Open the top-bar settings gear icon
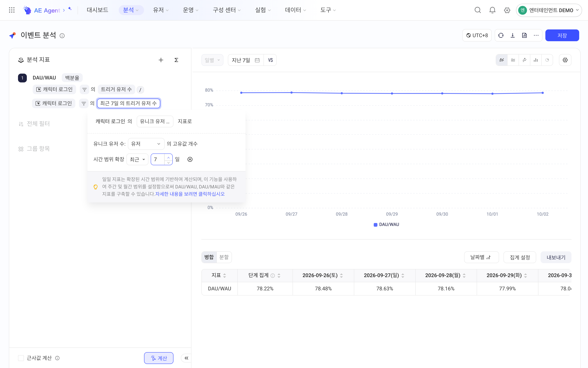 click(x=507, y=10)
